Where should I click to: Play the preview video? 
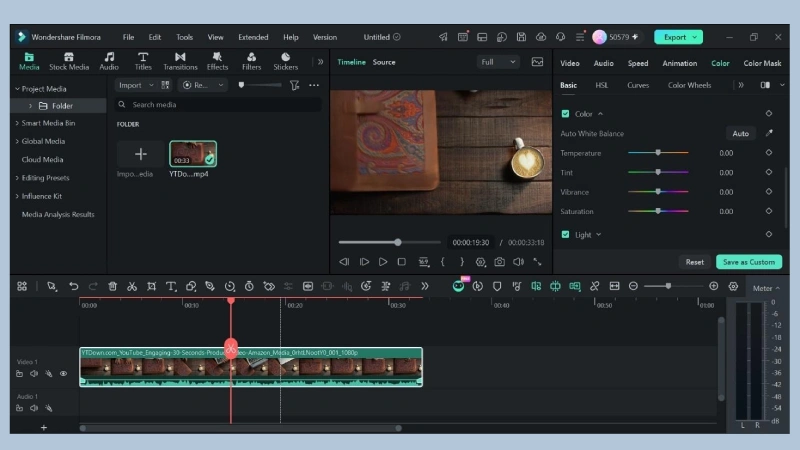(x=383, y=262)
